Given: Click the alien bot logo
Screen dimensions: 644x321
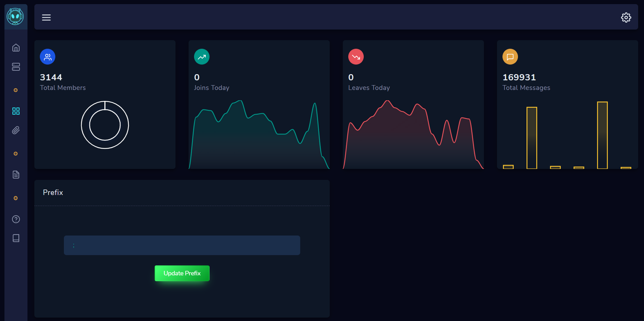Looking at the screenshot, I should point(15,16).
